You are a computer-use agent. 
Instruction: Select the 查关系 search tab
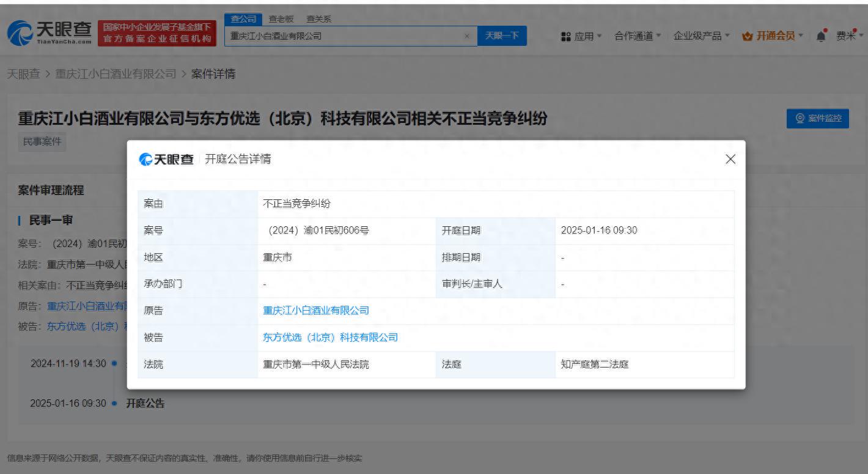click(318, 19)
